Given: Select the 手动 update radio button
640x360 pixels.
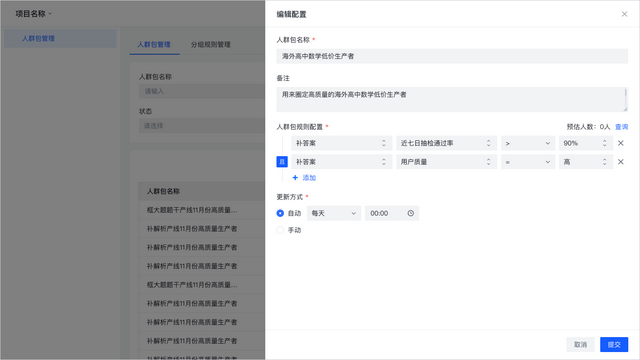Looking at the screenshot, I should click(280, 230).
